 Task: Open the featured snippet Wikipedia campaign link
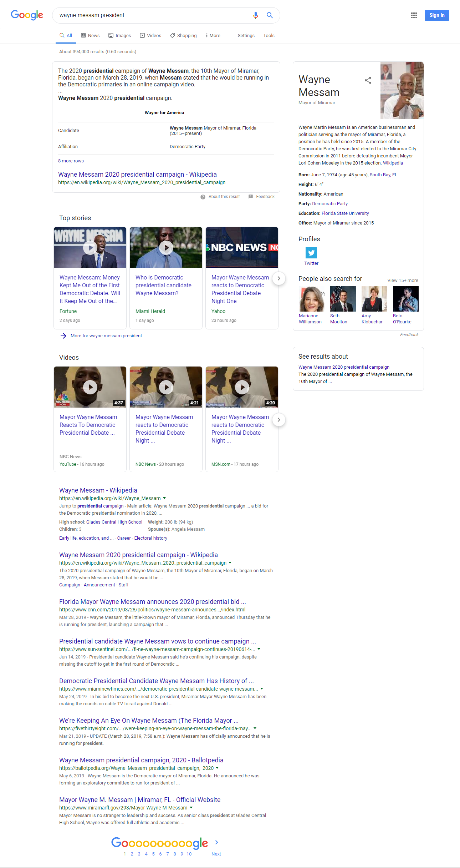137,175
